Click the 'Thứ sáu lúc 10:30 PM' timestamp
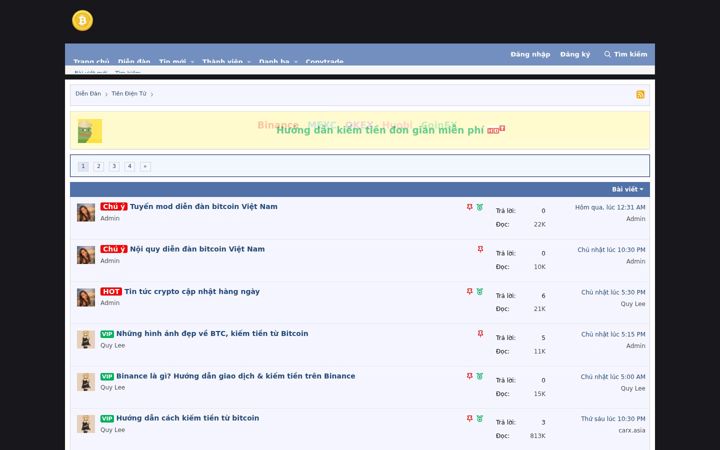 [613, 419]
